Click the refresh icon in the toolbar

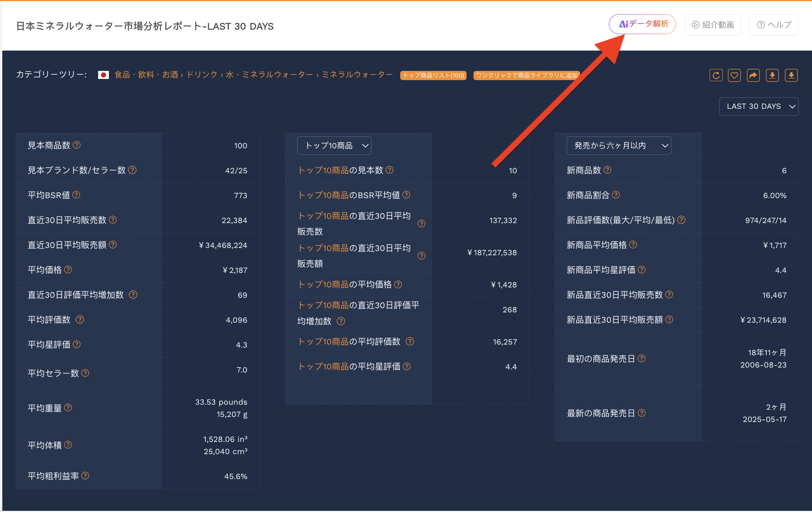[716, 75]
